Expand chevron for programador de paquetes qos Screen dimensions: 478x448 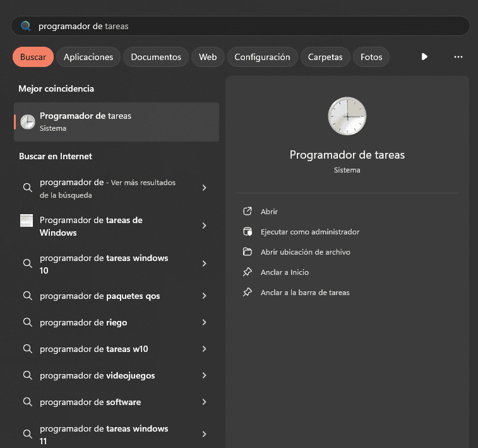click(x=204, y=296)
